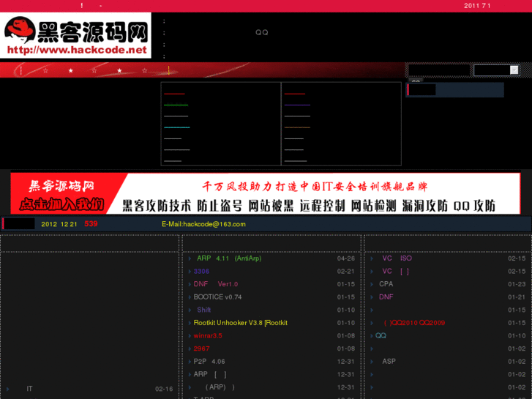This screenshot has height=399, width=532.
Task: Open Rootkit Unhooker V3.8 entry
Action: pyautogui.click(x=241, y=323)
